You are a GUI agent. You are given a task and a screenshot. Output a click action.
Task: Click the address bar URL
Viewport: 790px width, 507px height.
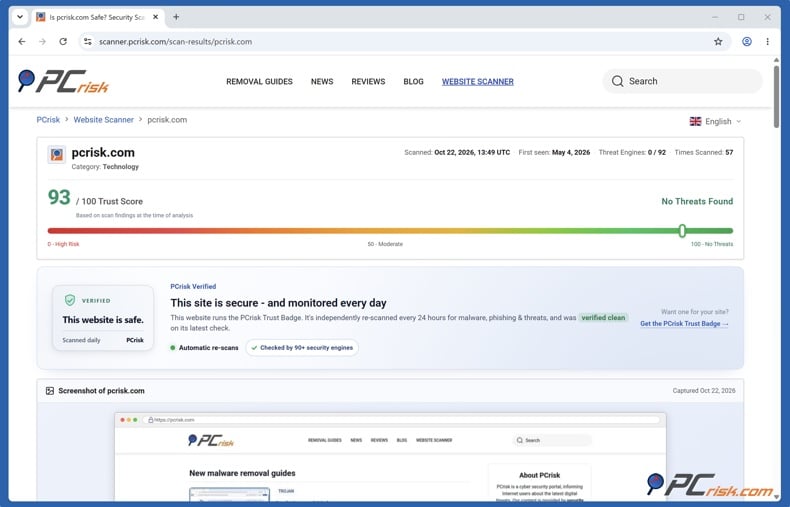pyautogui.click(x=175, y=42)
